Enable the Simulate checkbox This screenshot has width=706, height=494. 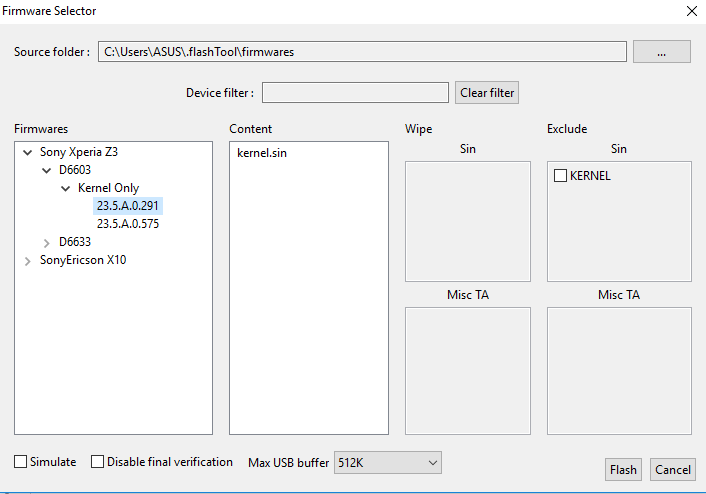(21, 462)
